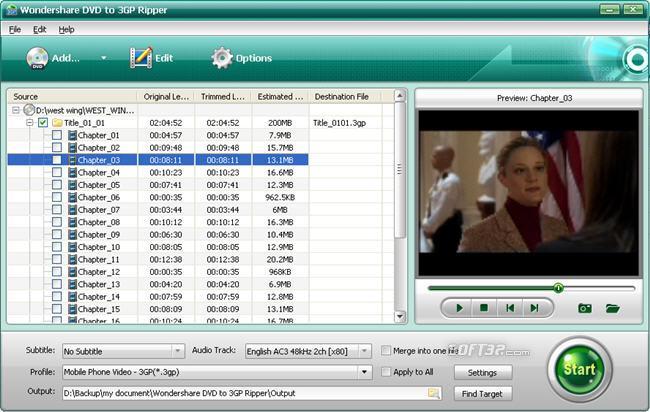
Task: Check the Chapter_03 checkbox
Action: 57,160
